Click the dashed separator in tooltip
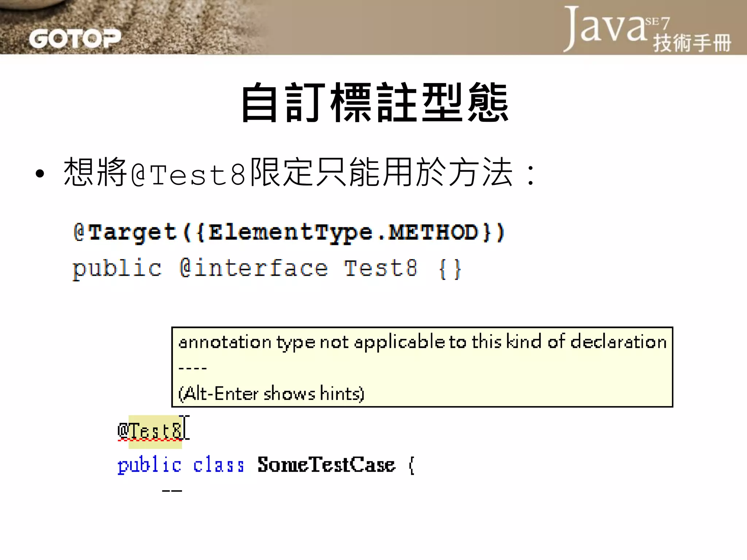 pos(193,368)
